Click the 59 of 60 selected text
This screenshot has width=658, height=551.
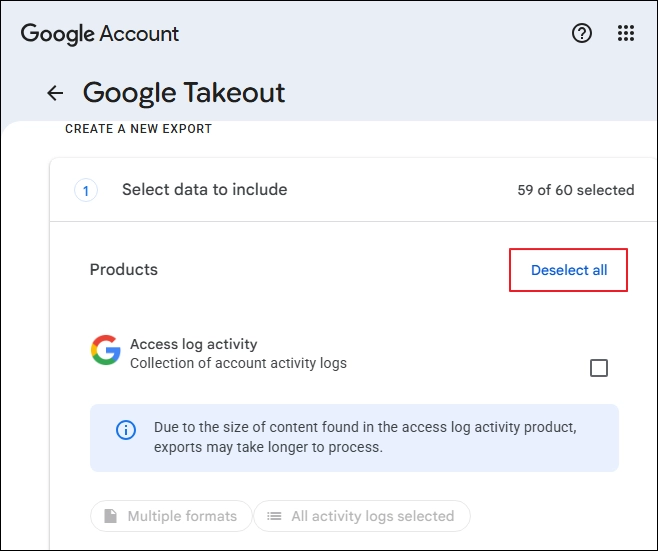576,190
